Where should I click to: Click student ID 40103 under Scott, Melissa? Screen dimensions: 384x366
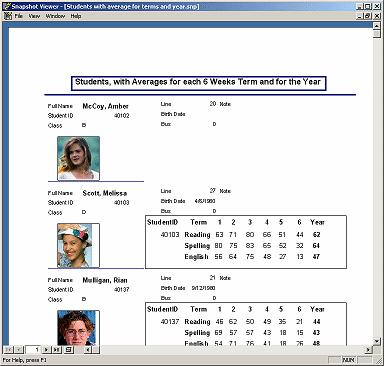coord(121,203)
